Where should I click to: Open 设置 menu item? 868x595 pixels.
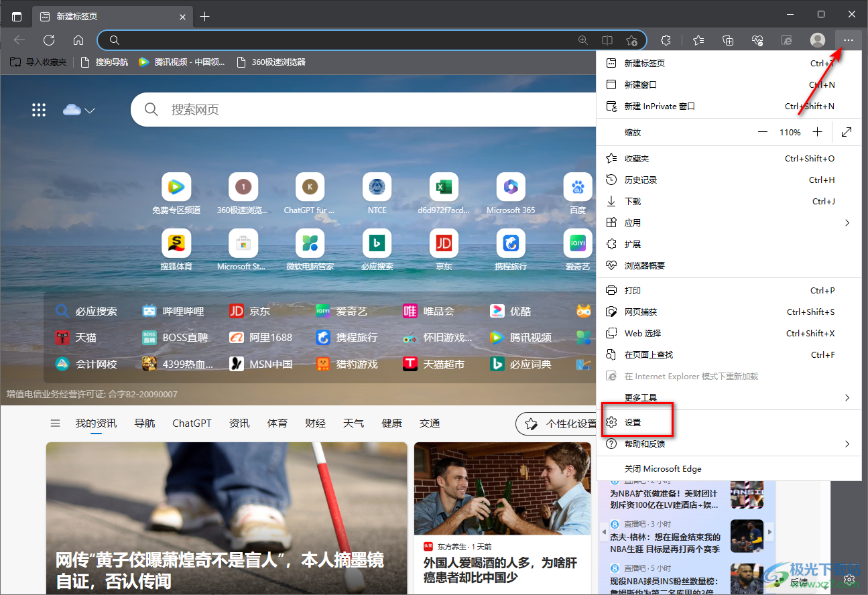pos(729,423)
